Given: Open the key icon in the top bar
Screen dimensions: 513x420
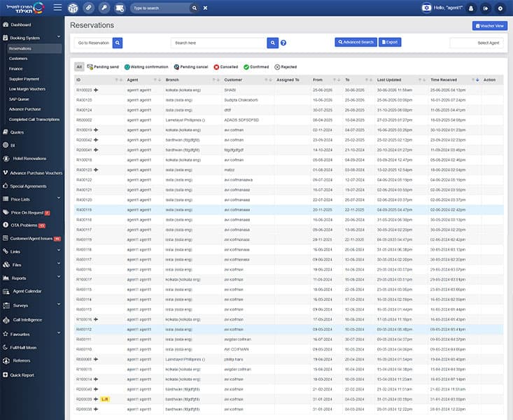Looking at the screenshot, I should pos(104,8).
